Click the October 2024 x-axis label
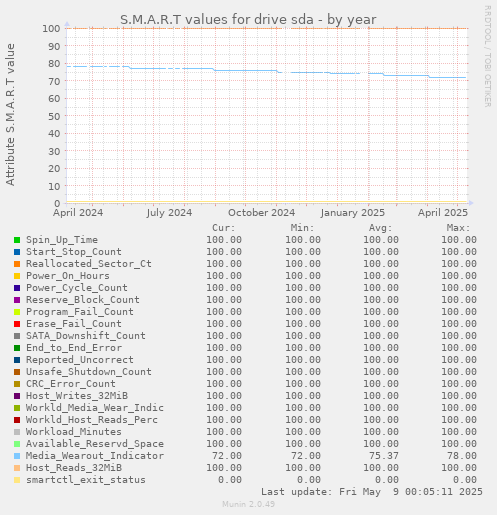This screenshot has height=515, width=497. [262, 213]
